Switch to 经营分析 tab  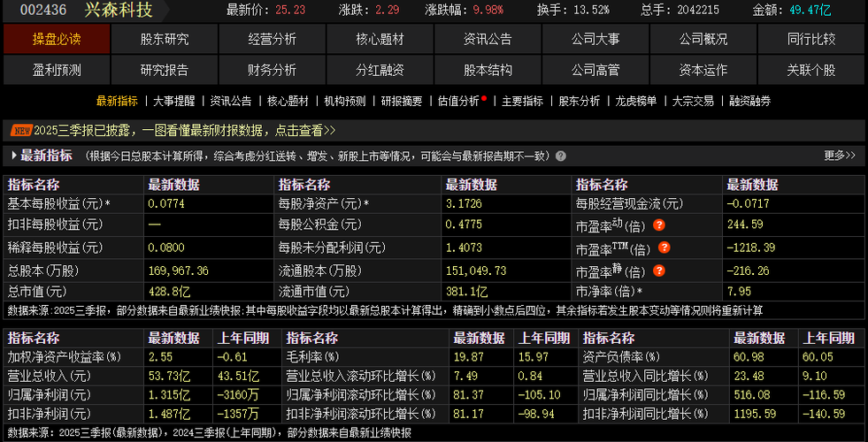[x=272, y=39]
